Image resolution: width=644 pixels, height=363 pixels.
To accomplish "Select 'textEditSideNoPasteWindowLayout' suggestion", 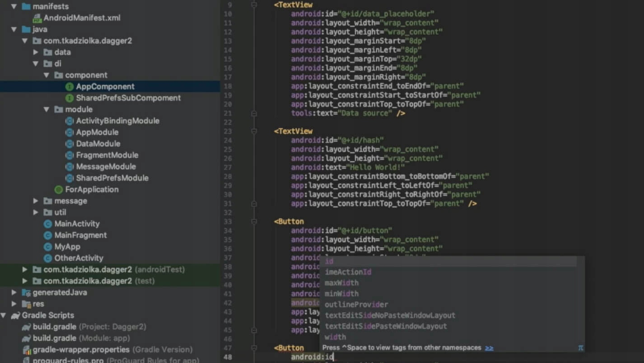I will pyautogui.click(x=448, y=316).
